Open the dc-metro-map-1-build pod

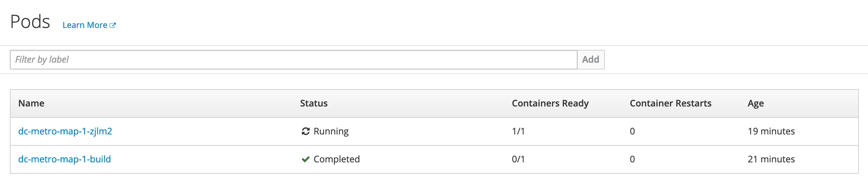pos(65,159)
